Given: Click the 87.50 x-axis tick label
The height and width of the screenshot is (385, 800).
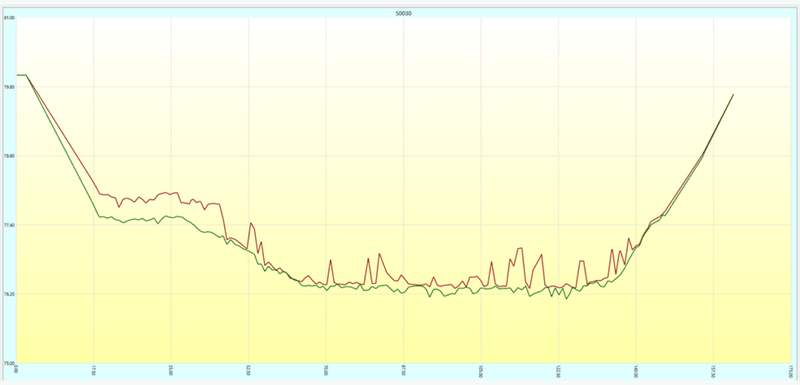Looking at the screenshot, I should tap(404, 370).
